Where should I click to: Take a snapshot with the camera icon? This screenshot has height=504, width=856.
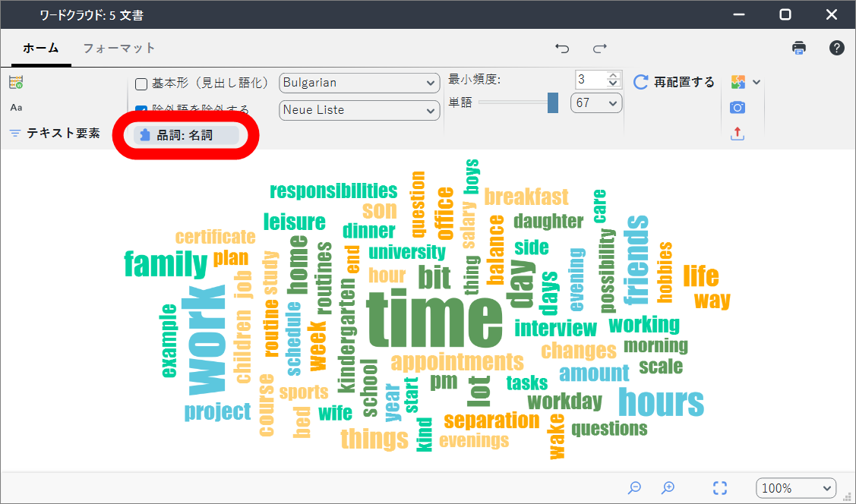[x=738, y=108]
